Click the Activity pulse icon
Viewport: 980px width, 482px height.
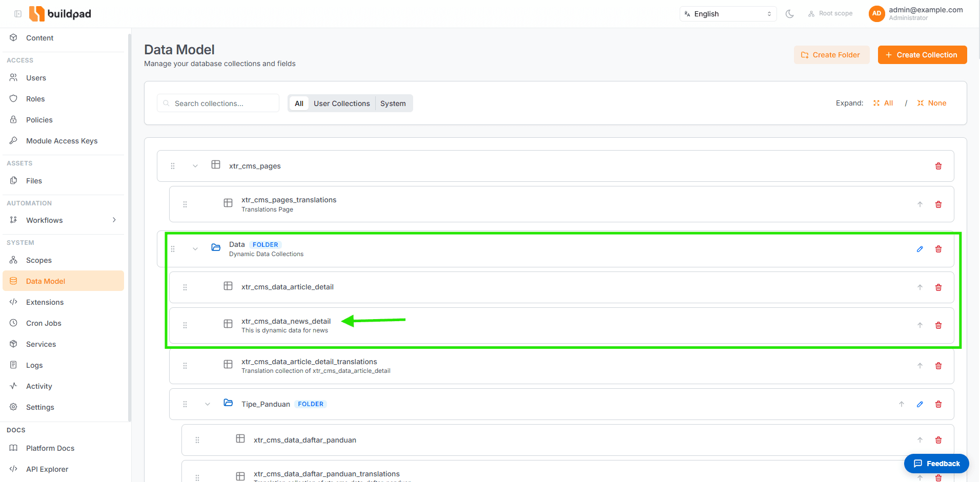(x=13, y=386)
